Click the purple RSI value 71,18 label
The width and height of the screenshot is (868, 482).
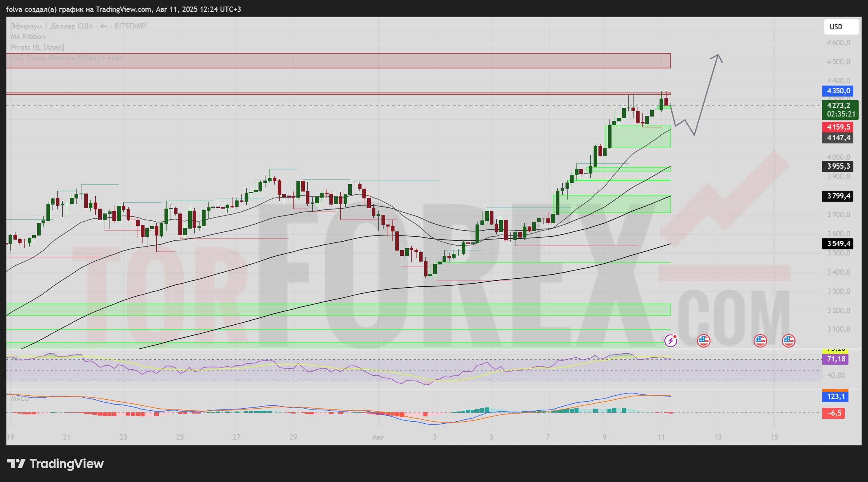coord(836,359)
